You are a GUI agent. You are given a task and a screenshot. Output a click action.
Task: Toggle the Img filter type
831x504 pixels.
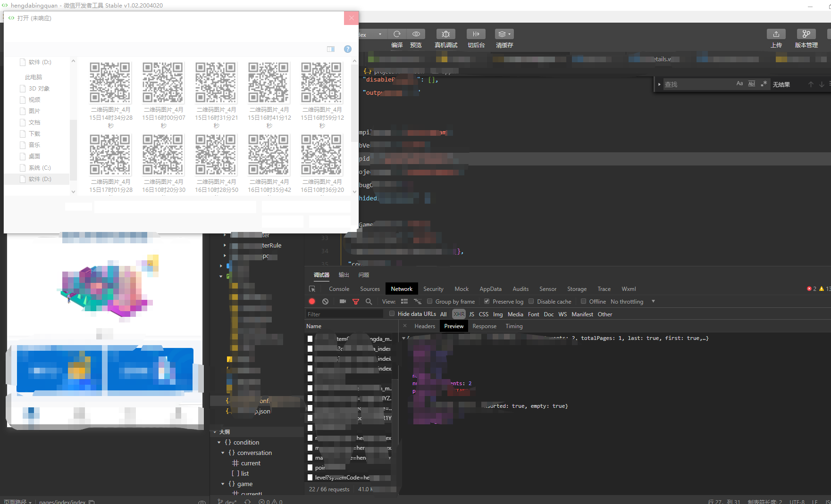pos(498,314)
